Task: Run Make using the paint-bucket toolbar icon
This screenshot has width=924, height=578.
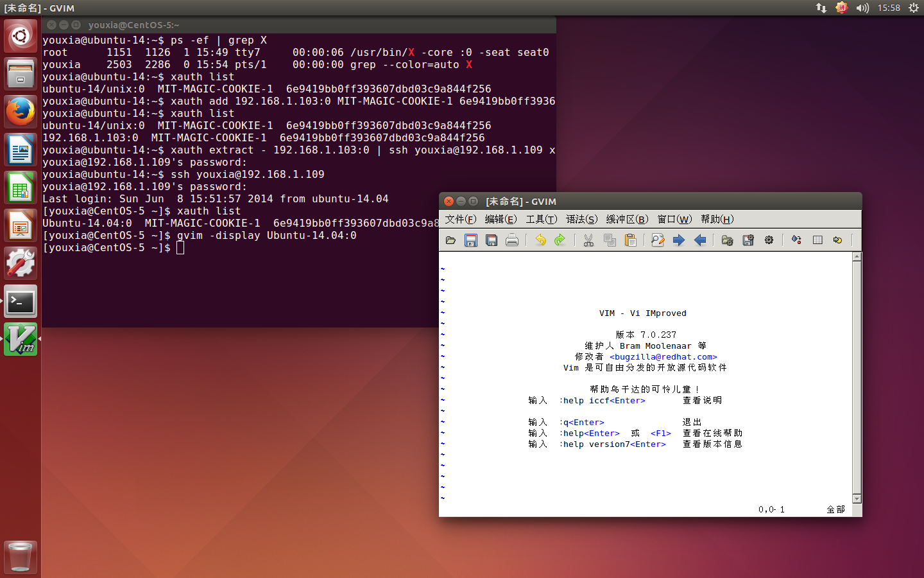Action: click(x=796, y=240)
